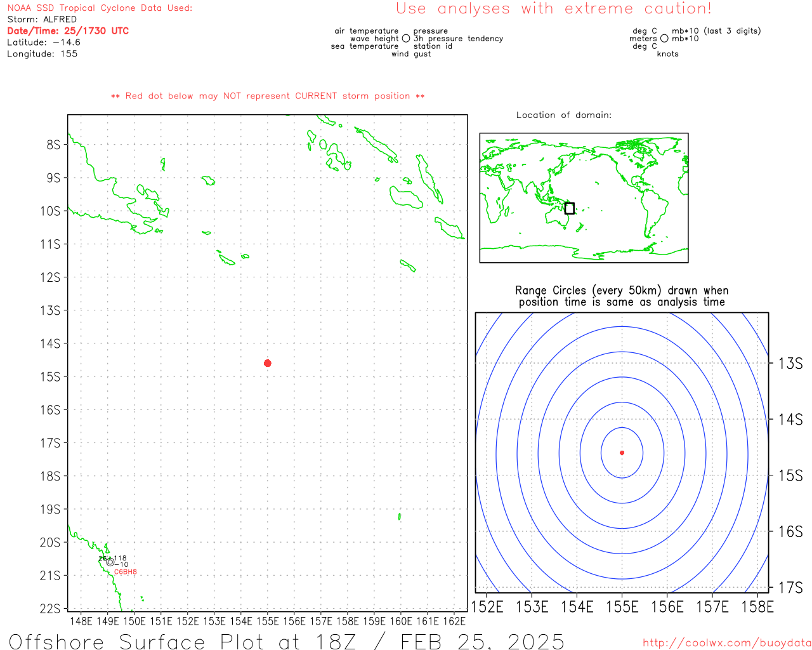Click the '118' pressure value at station C6BH8
The height and width of the screenshot is (650, 812).
click(120, 559)
